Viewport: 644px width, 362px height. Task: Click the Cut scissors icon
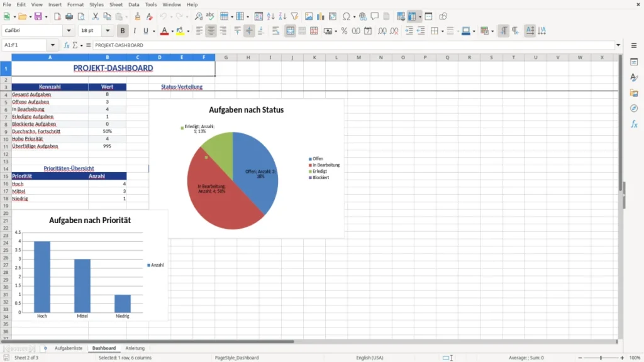pos(96,16)
